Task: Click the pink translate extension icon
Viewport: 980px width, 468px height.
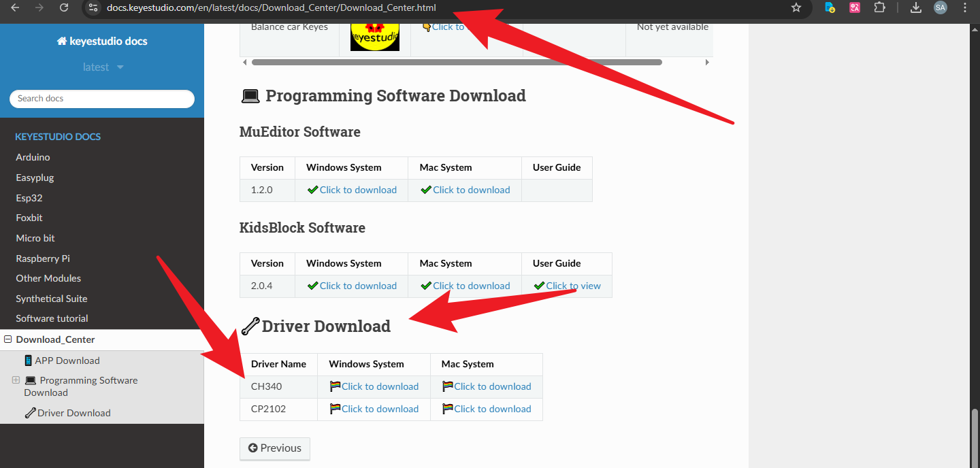Action: tap(855, 7)
